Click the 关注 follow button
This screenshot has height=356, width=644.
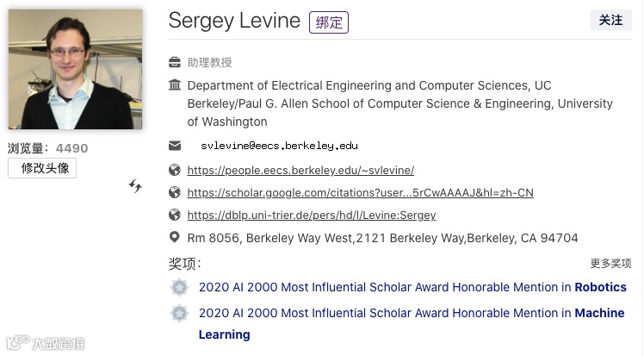point(610,20)
